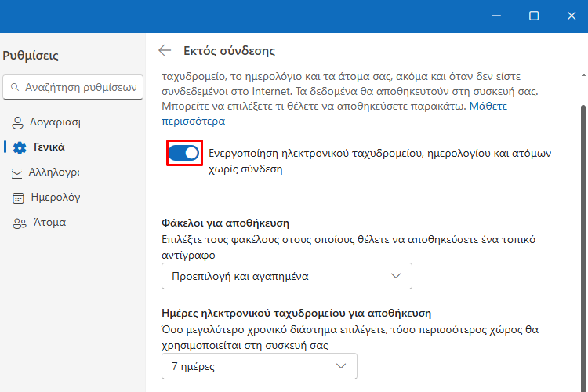Minimize the settings window

[496, 16]
